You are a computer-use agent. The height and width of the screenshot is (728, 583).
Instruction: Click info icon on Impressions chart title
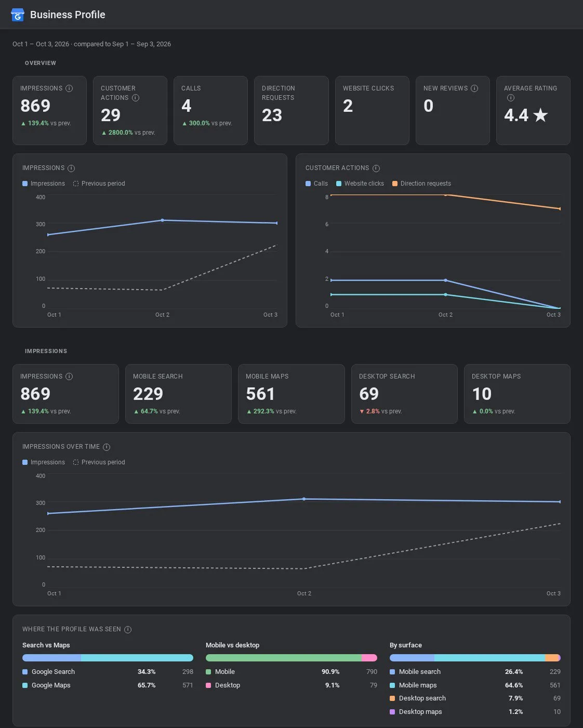(x=71, y=168)
